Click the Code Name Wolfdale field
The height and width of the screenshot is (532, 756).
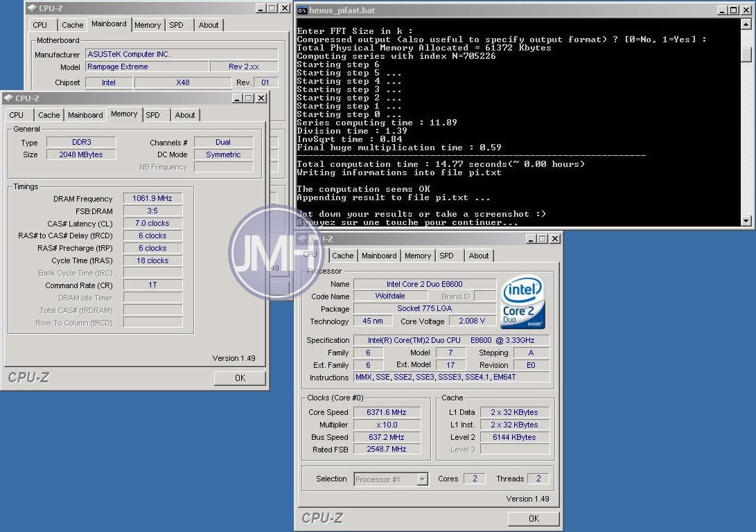390,296
